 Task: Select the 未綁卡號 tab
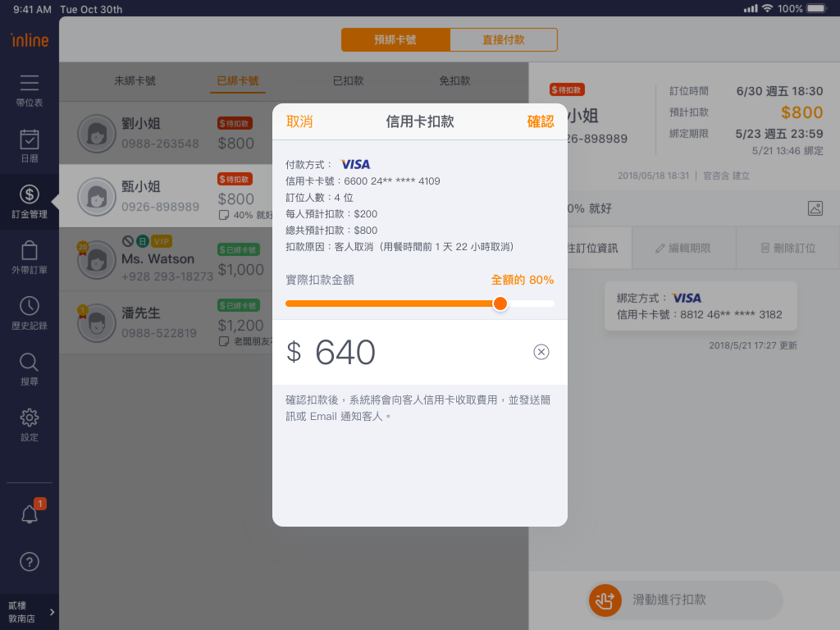135,80
